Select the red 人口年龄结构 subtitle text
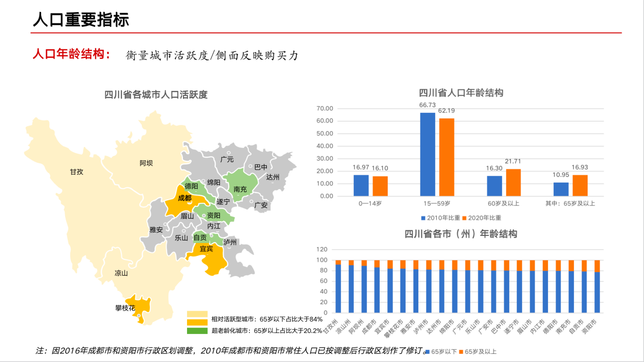The image size is (644, 362). coord(71,55)
